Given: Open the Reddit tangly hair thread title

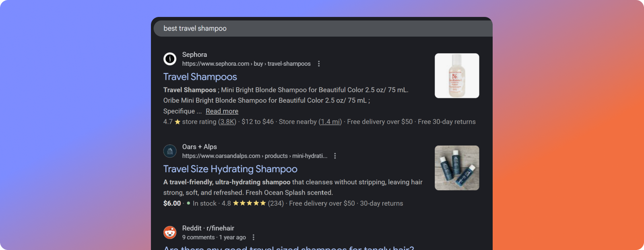Looking at the screenshot, I should (x=289, y=248).
